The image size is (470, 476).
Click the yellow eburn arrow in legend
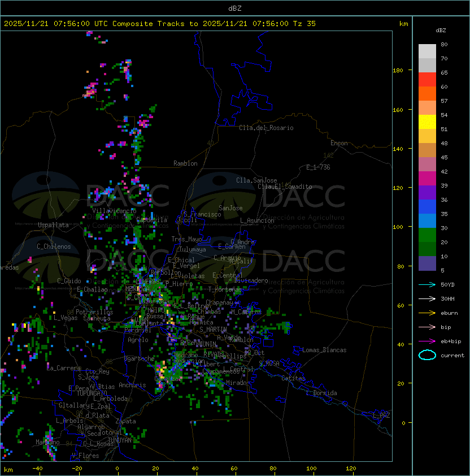(x=427, y=313)
